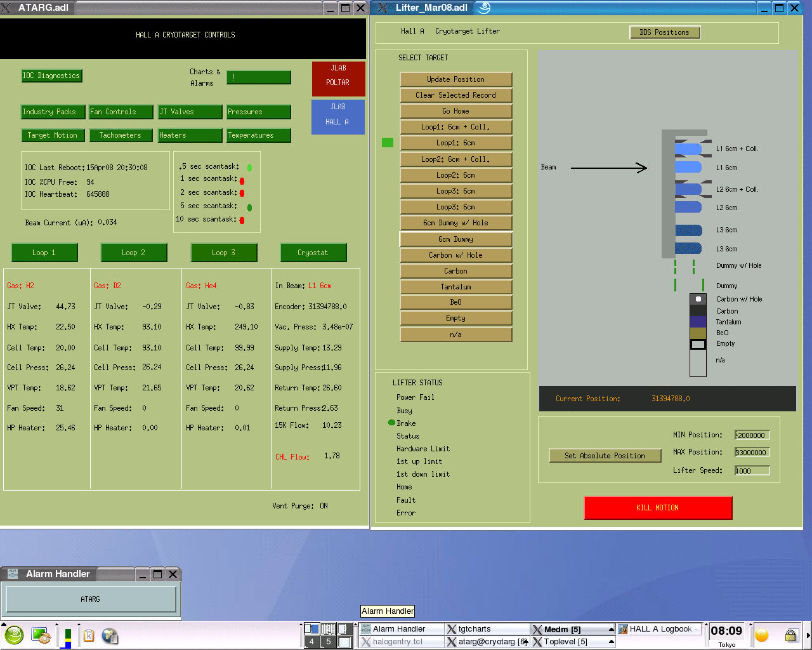The image size is (812, 650).
Task: Switch to virtual desktop 4 in the pager
Action: (x=311, y=642)
